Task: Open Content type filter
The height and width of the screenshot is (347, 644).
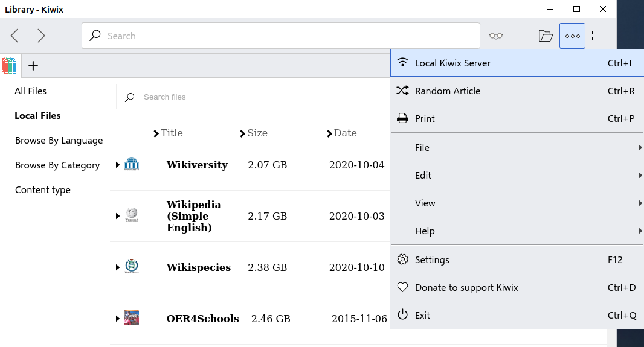Action: point(43,190)
